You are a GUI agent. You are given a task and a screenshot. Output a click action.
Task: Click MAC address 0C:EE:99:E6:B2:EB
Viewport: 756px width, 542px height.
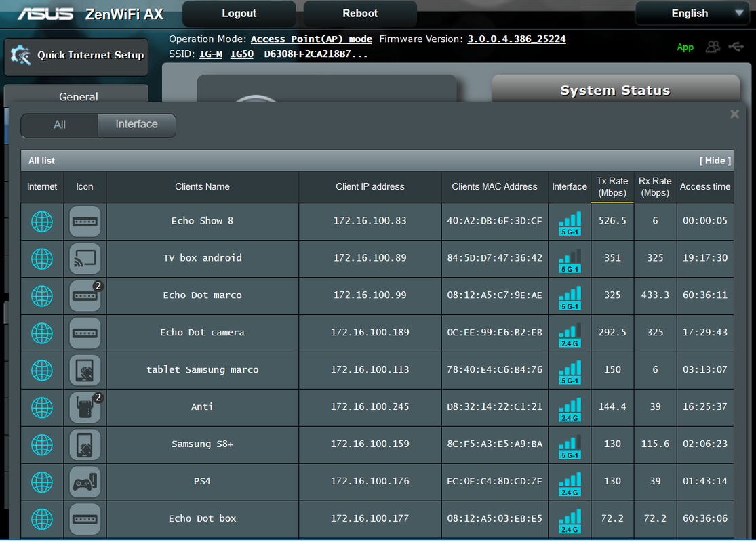495,333
